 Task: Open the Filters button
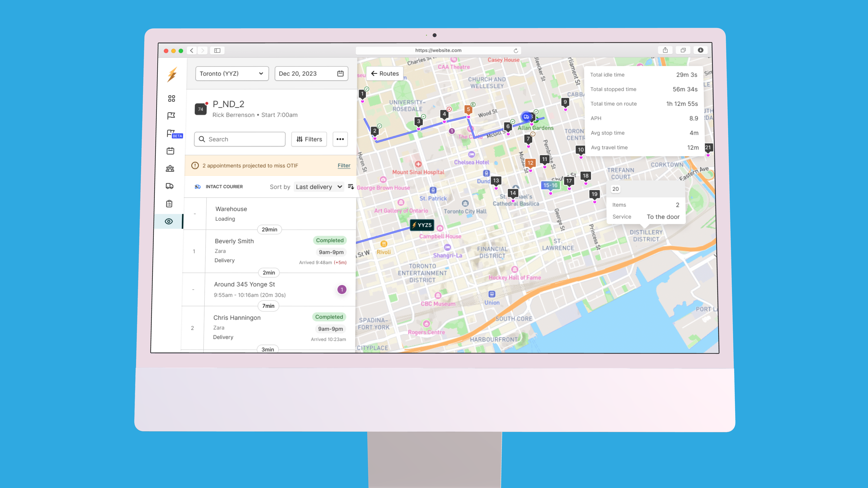click(309, 139)
